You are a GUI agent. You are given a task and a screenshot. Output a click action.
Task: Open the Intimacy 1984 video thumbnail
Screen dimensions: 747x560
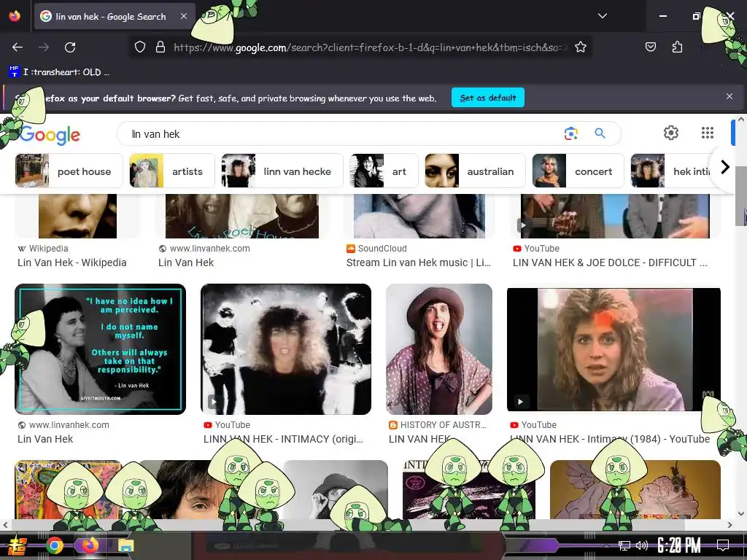(614, 349)
